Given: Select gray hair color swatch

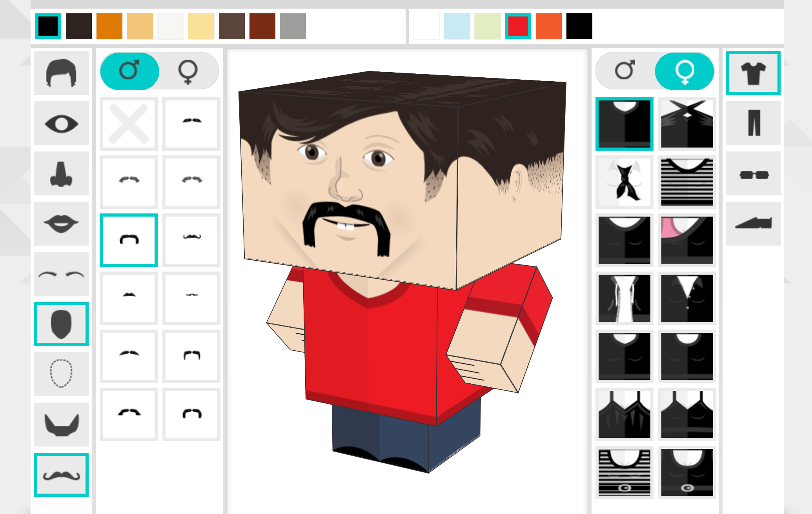Looking at the screenshot, I should pyautogui.click(x=293, y=26).
